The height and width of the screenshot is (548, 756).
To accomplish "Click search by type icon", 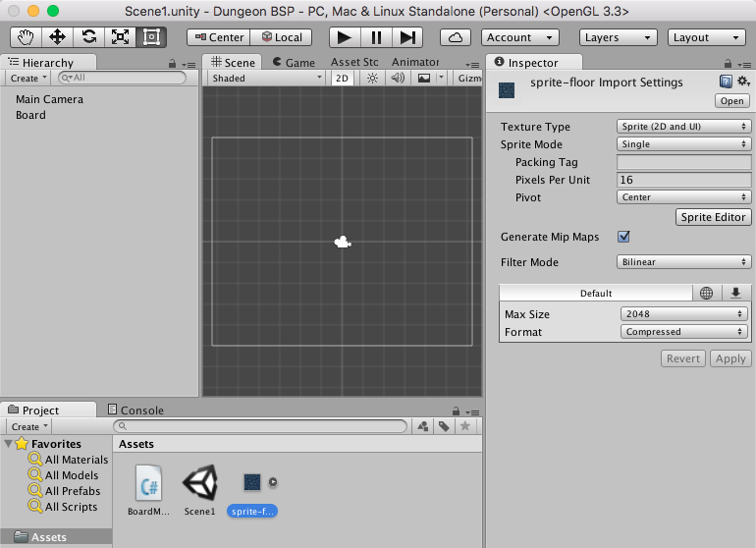I will (x=423, y=426).
